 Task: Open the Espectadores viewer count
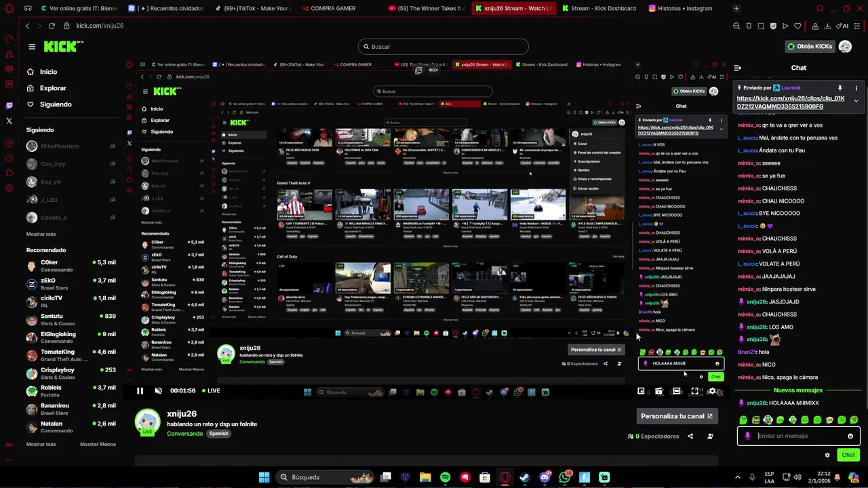coord(654,436)
